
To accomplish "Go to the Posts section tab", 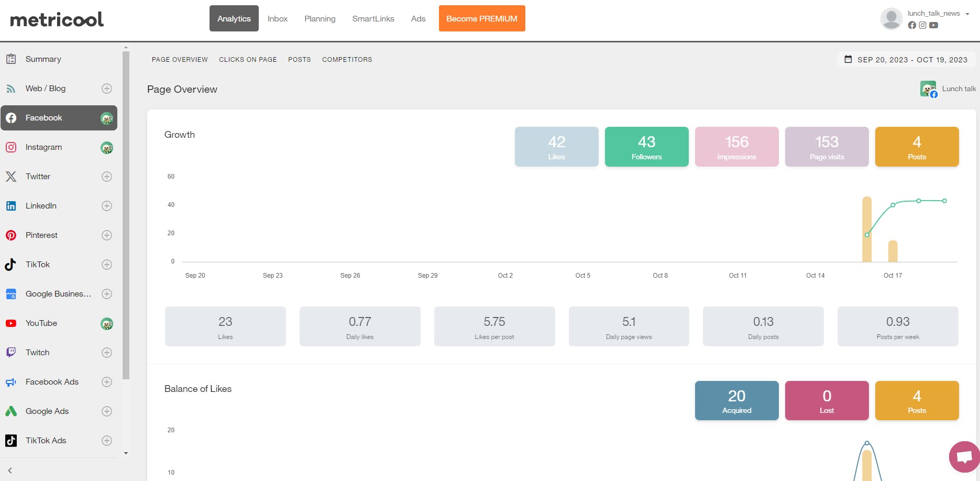I will click(x=300, y=60).
